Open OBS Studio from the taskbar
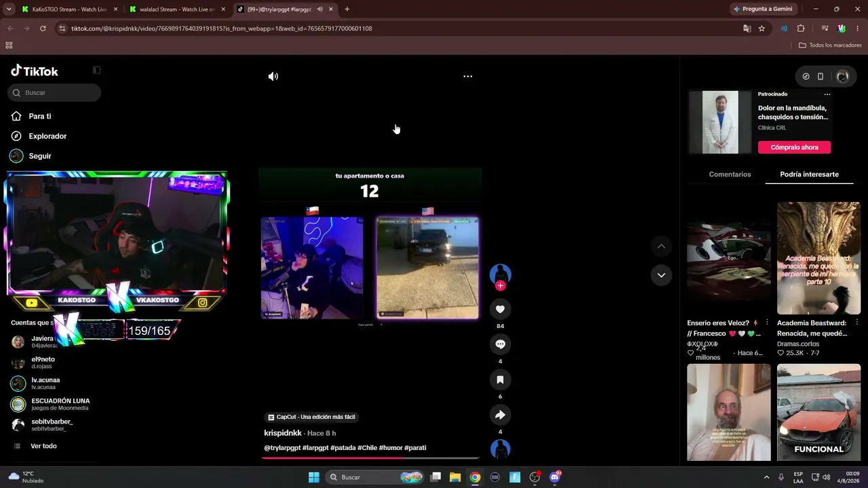This screenshot has height=488, width=868. [x=535, y=477]
